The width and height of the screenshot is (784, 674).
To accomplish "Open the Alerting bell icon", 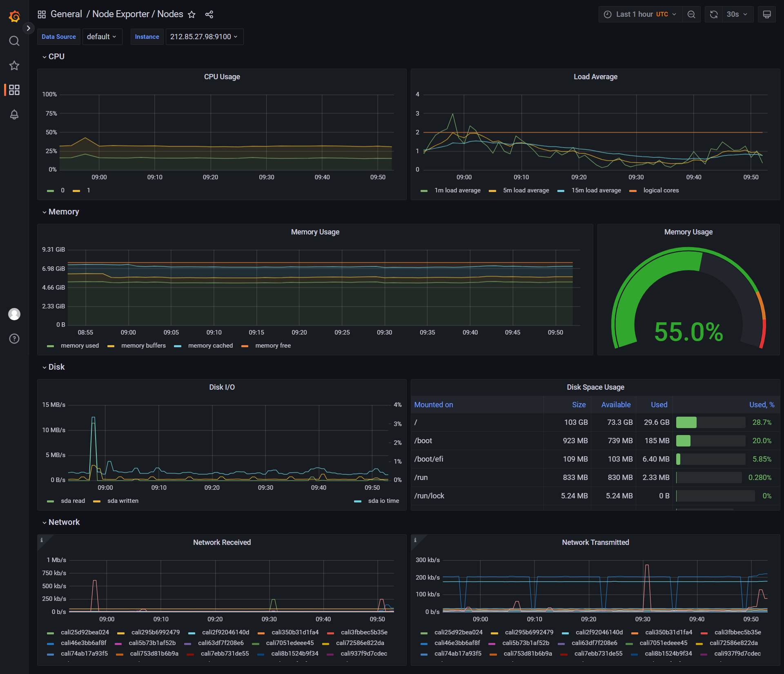I will [14, 114].
